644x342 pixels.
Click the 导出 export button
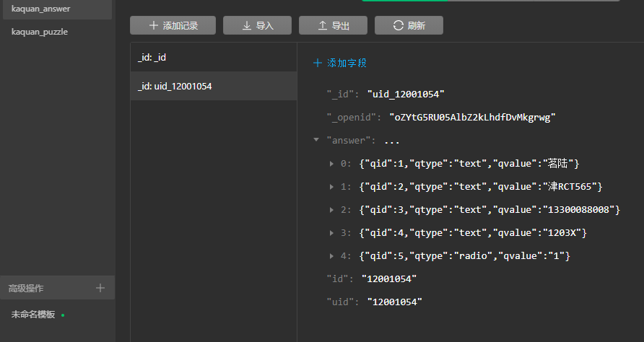pos(333,25)
